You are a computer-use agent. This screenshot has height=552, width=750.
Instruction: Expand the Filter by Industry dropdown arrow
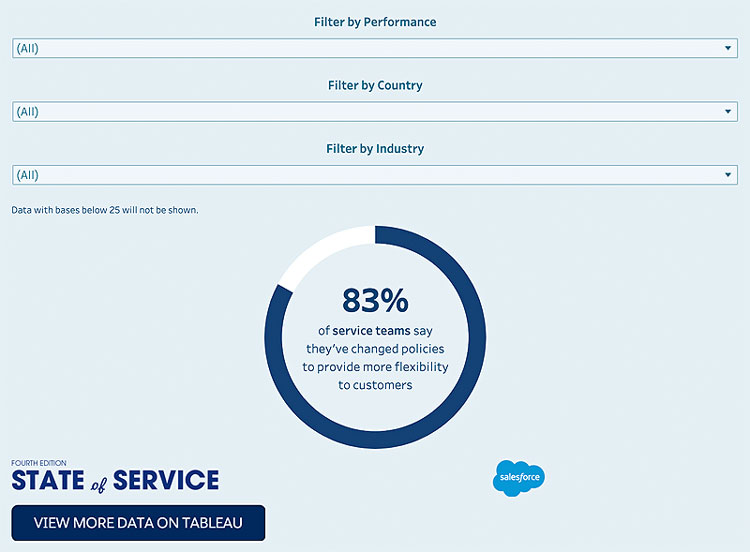pos(728,175)
